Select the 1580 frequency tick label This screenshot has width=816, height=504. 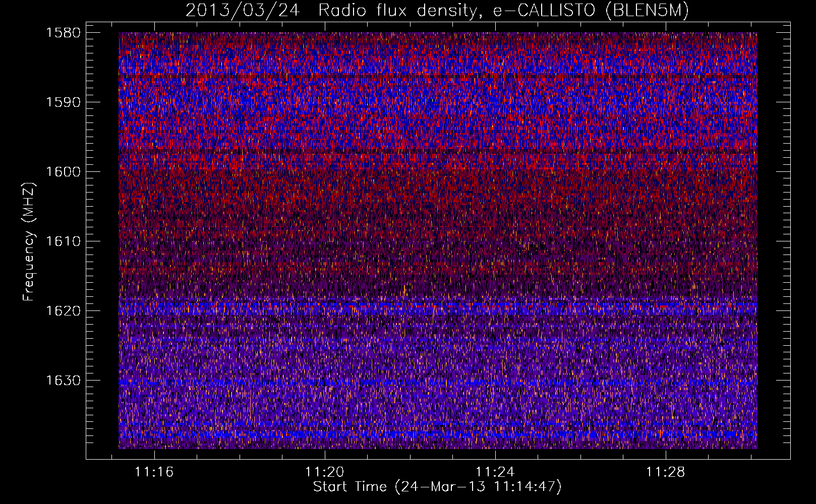63,33
